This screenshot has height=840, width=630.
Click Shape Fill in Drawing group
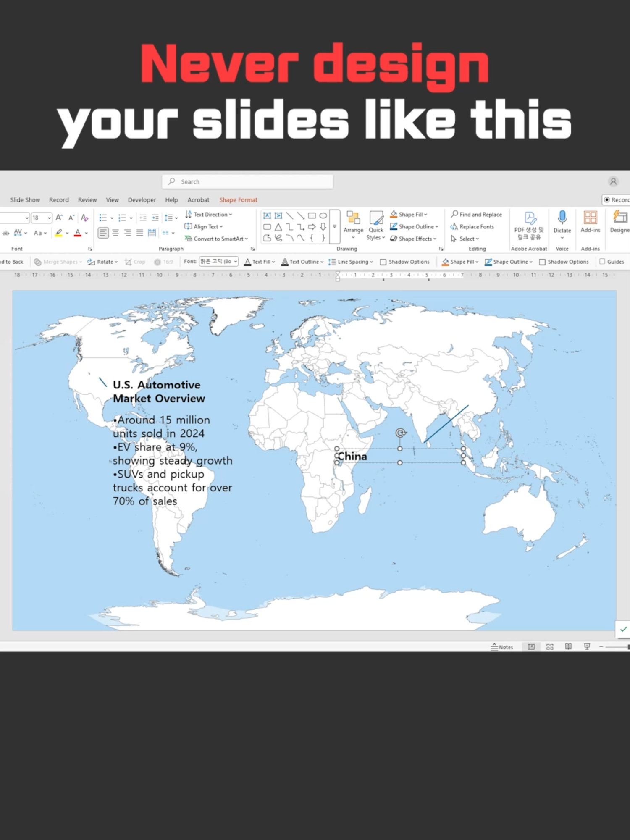point(408,214)
